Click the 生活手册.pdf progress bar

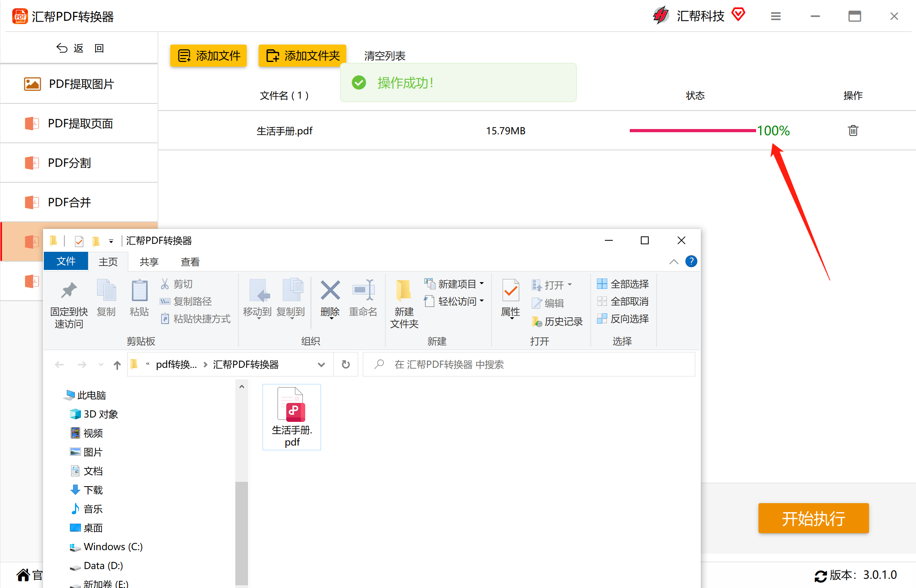[x=693, y=131]
